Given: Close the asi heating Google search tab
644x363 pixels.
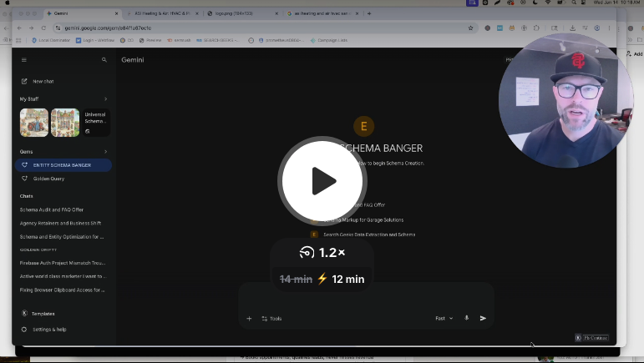Looking at the screenshot, I should click(x=357, y=13).
